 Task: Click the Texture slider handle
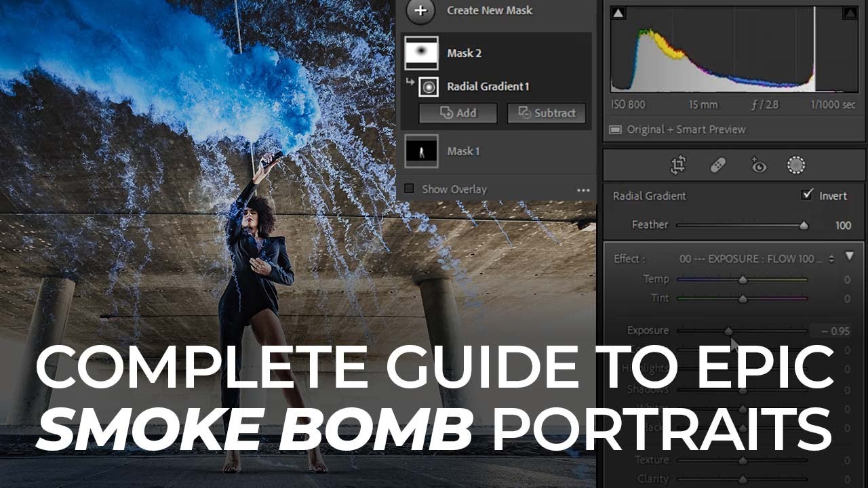(743, 460)
